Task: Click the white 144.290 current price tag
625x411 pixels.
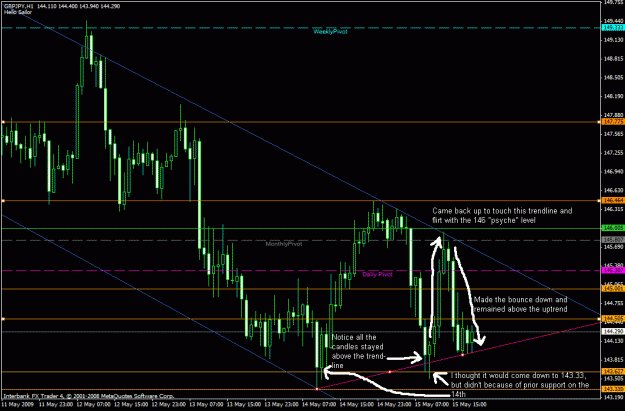Action: click(613, 332)
